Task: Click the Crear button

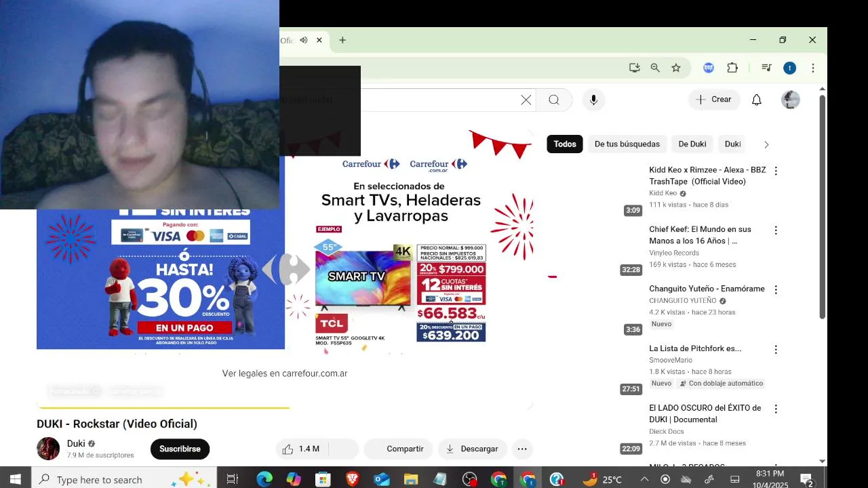Action: tap(714, 100)
